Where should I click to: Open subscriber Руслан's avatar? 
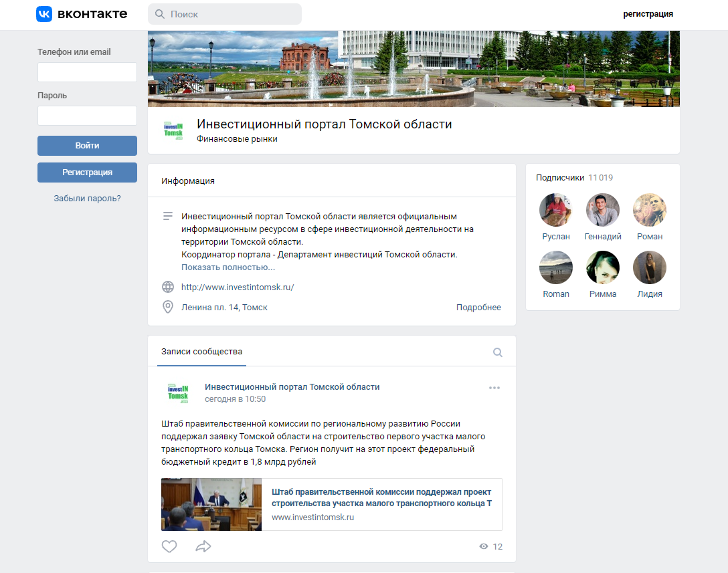click(556, 210)
